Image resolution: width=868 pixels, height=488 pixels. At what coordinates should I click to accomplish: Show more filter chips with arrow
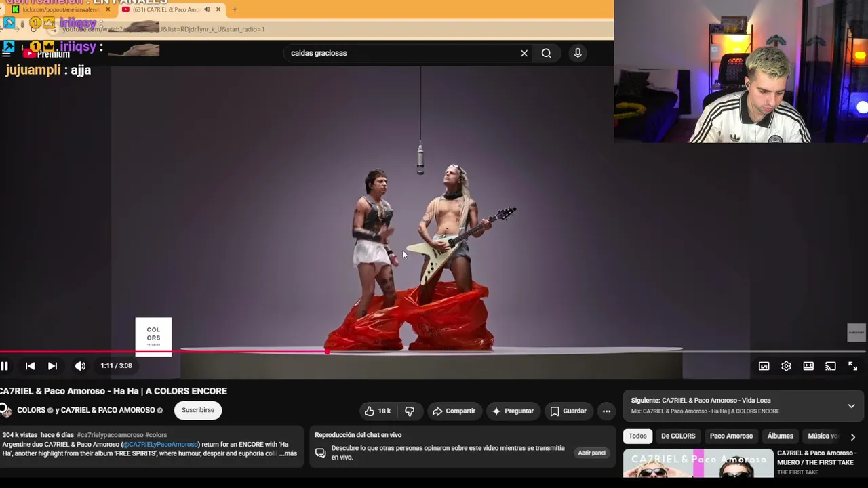click(853, 437)
